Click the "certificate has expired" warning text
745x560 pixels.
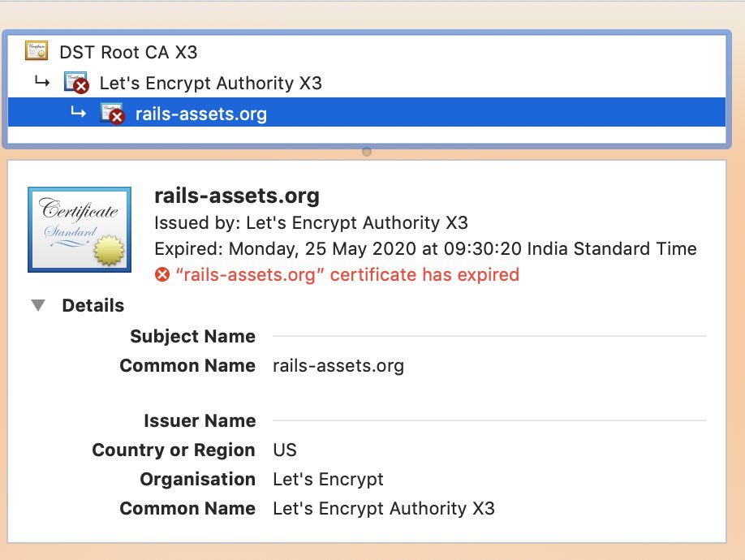(347, 274)
